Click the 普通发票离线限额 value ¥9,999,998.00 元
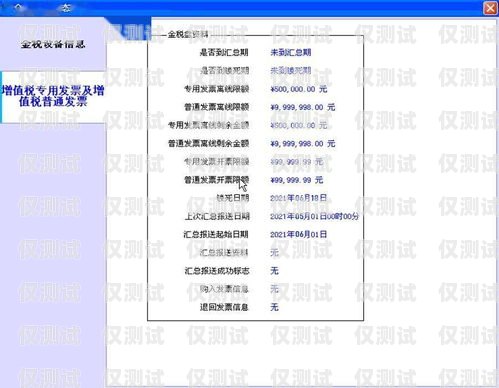This screenshot has height=388, width=499. pos(303,107)
